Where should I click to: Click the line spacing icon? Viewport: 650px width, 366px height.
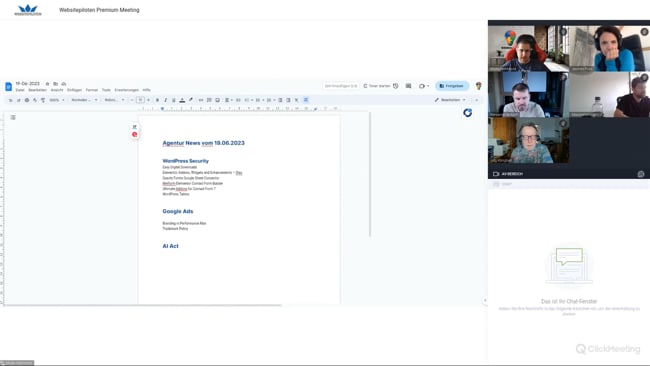click(238, 100)
